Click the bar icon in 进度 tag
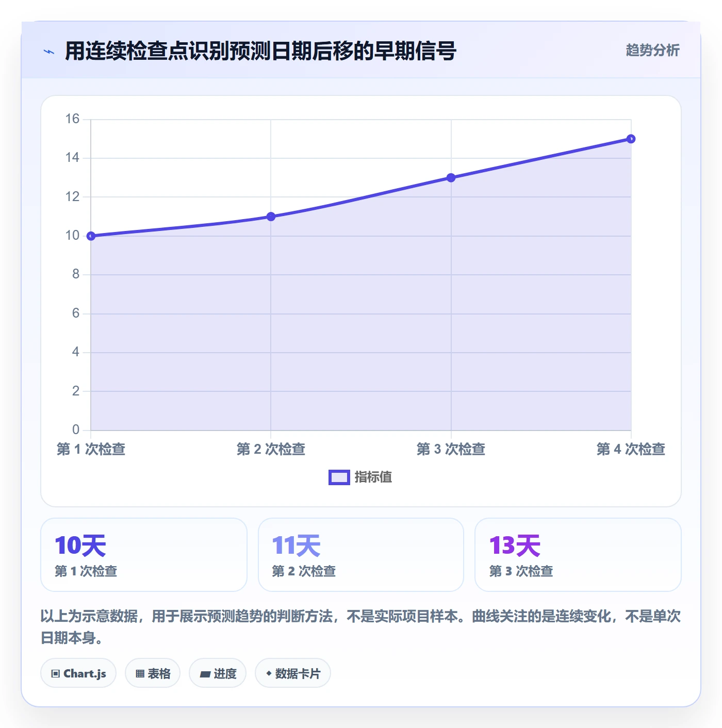 tap(205, 674)
